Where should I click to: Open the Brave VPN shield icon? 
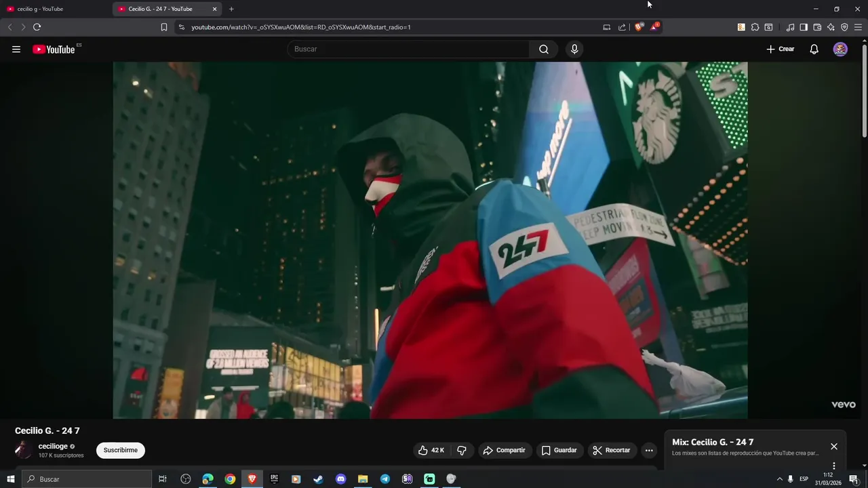click(844, 27)
